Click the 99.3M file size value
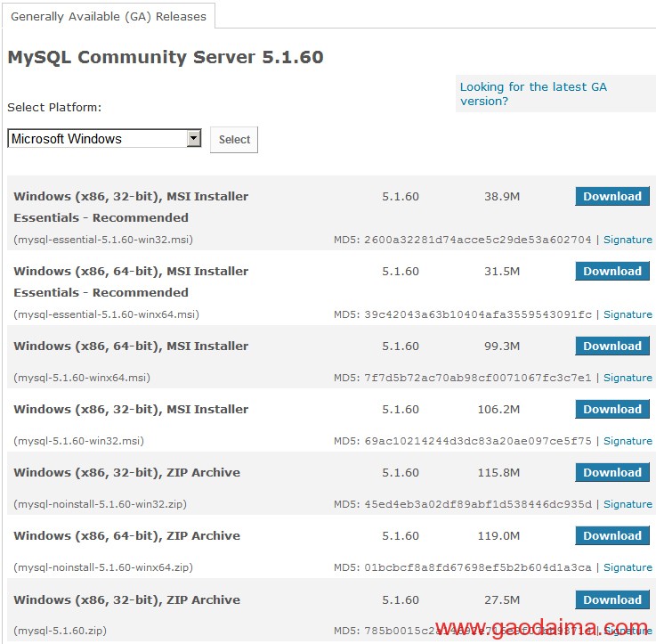The image size is (656, 644). (502, 346)
